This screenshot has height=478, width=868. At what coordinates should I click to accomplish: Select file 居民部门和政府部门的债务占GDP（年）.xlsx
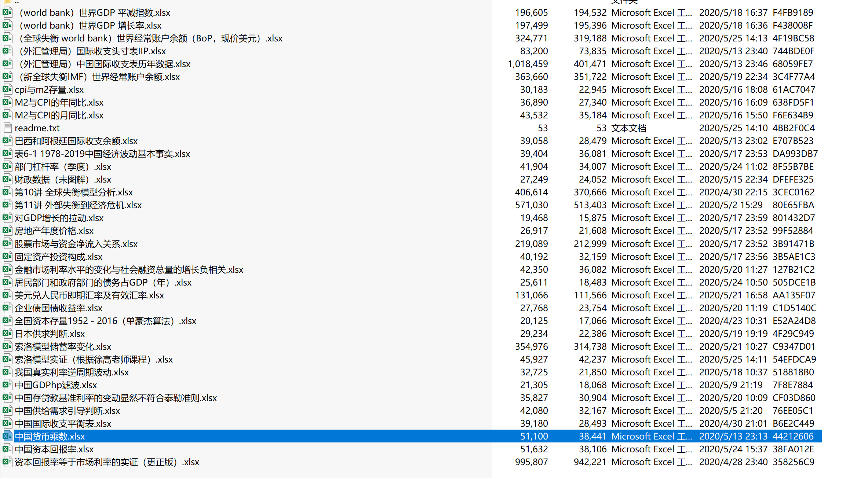point(103,283)
